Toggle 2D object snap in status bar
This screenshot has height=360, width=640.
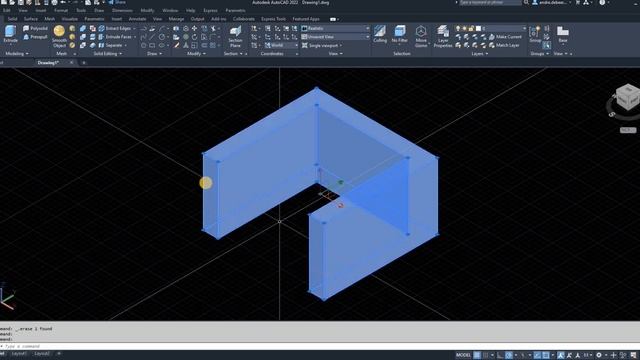point(546,355)
